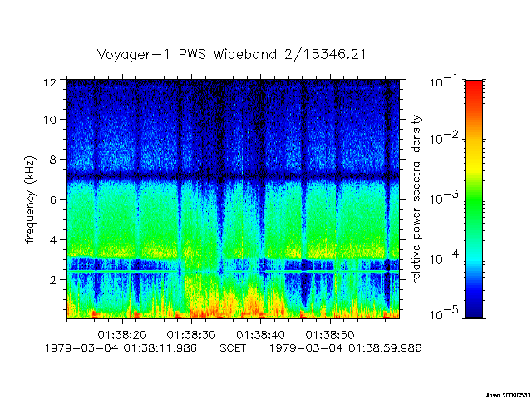Click the date stamp in the bottom-right corner

pyautogui.click(x=507, y=396)
